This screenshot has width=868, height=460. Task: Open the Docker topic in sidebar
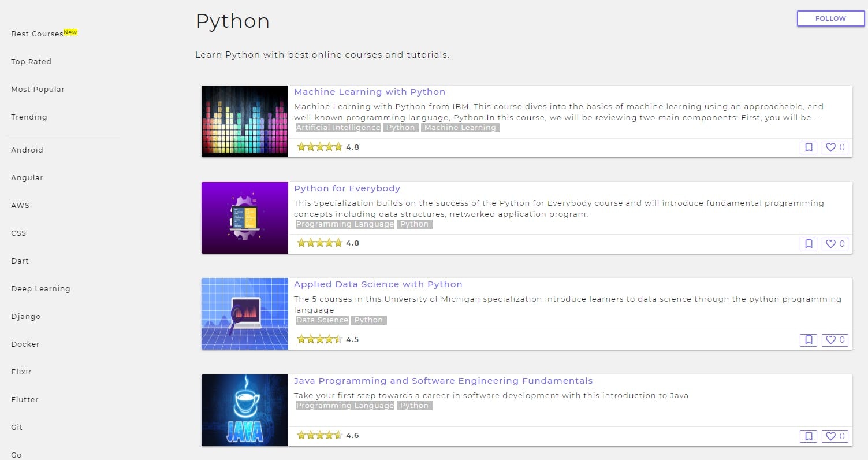25,344
